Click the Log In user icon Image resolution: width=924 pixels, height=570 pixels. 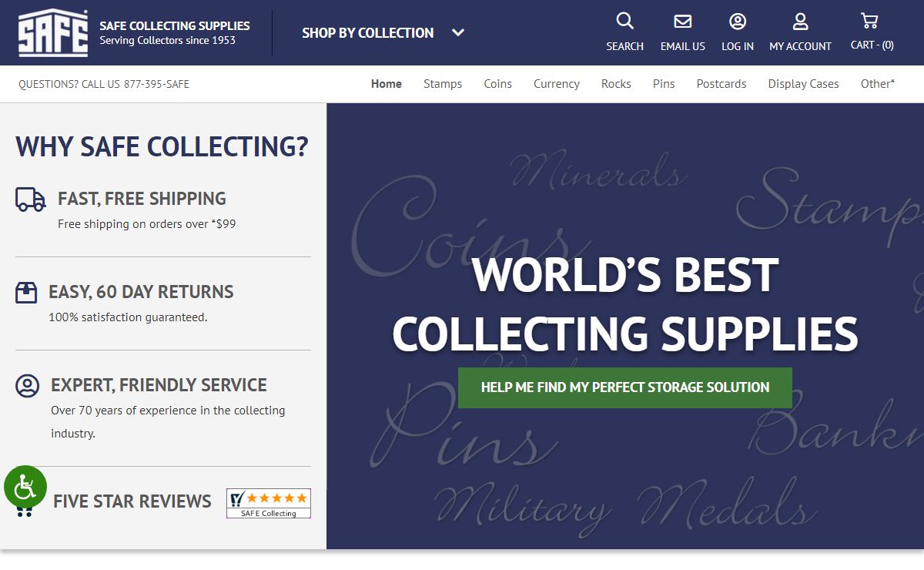(x=738, y=21)
